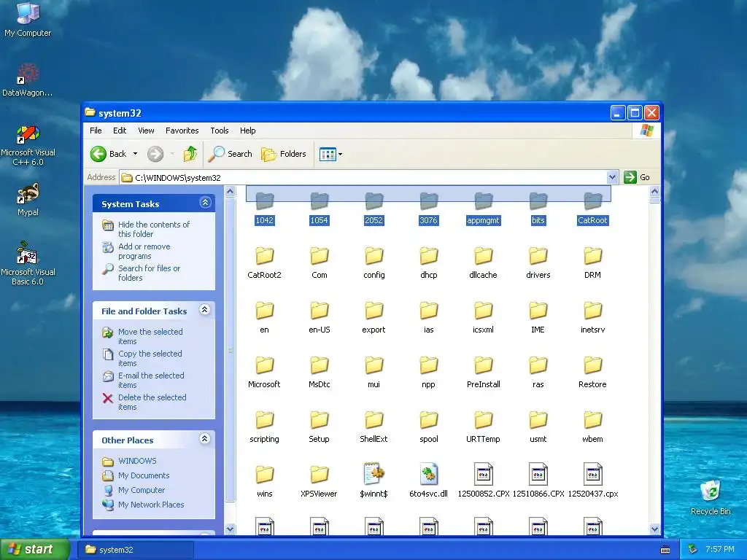The image size is (747, 560).
Task: Click task pane scroll down arrow
Action: click(x=230, y=529)
